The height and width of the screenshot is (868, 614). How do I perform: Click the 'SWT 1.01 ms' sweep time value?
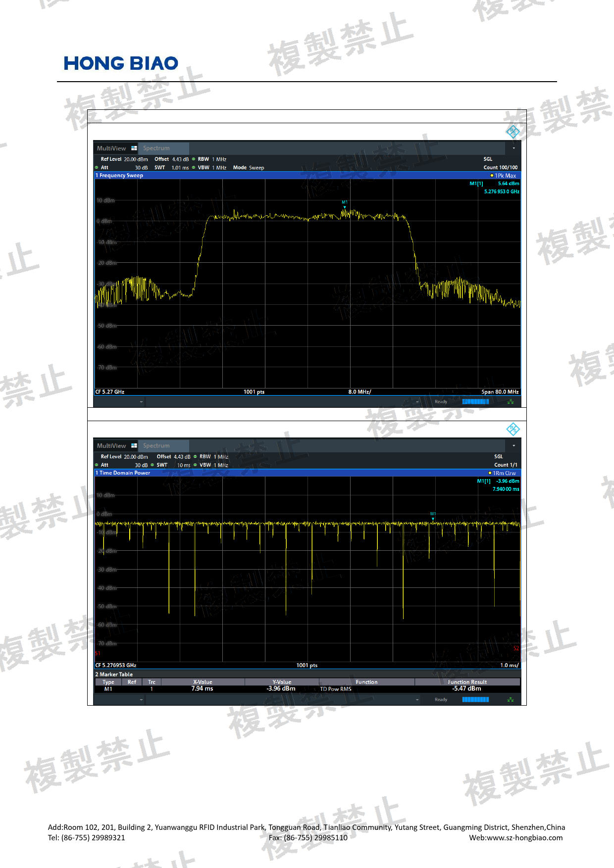tap(171, 168)
